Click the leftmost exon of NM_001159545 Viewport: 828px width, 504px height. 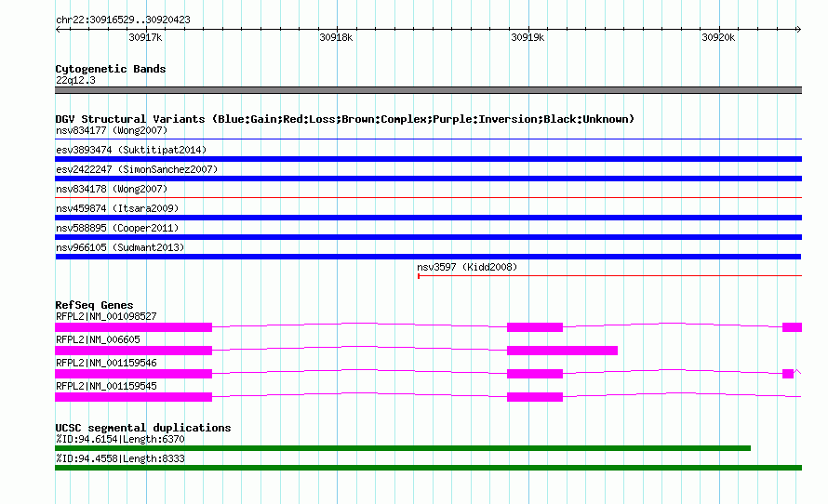[x=134, y=397]
